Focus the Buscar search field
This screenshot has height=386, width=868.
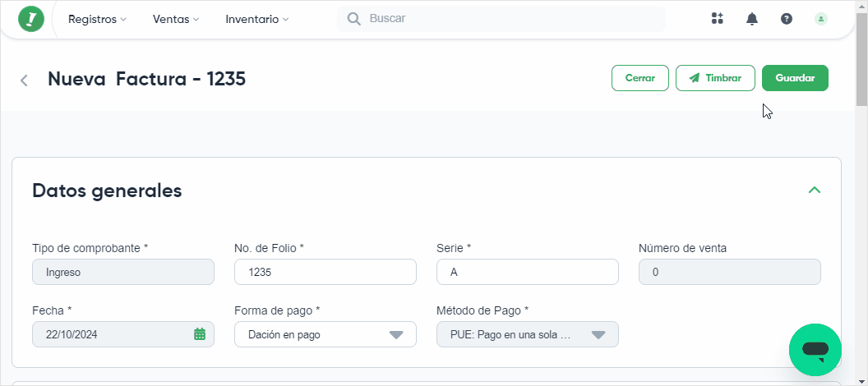pyautogui.click(x=501, y=19)
